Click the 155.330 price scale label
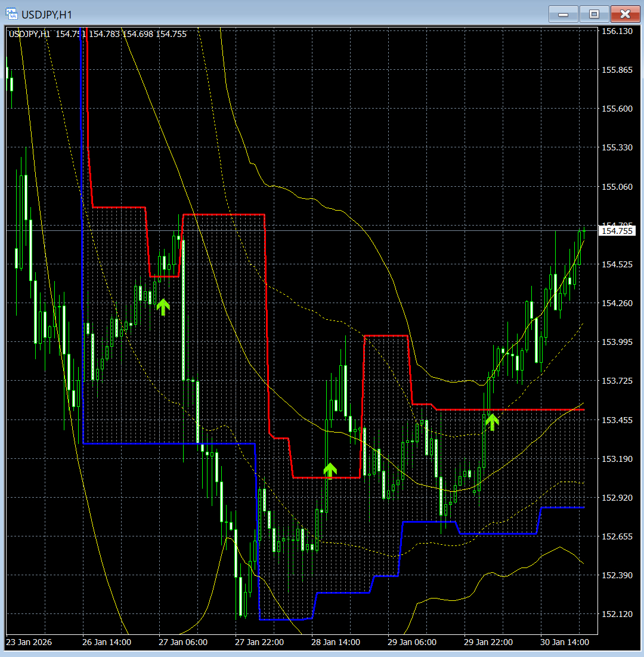The height and width of the screenshot is (657, 644). (x=617, y=147)
